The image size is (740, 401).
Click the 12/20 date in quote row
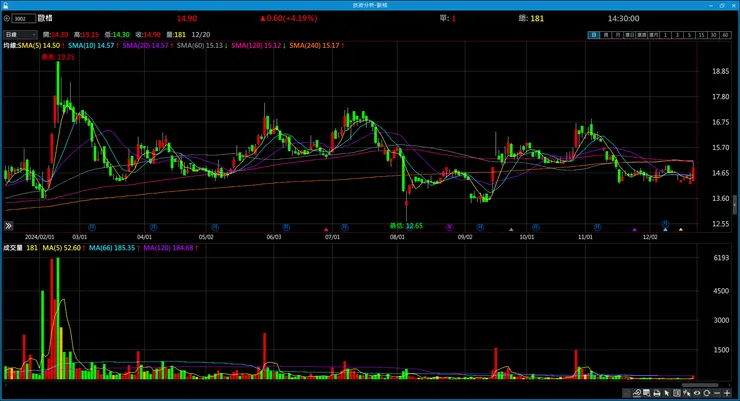[x=201, y=34]
